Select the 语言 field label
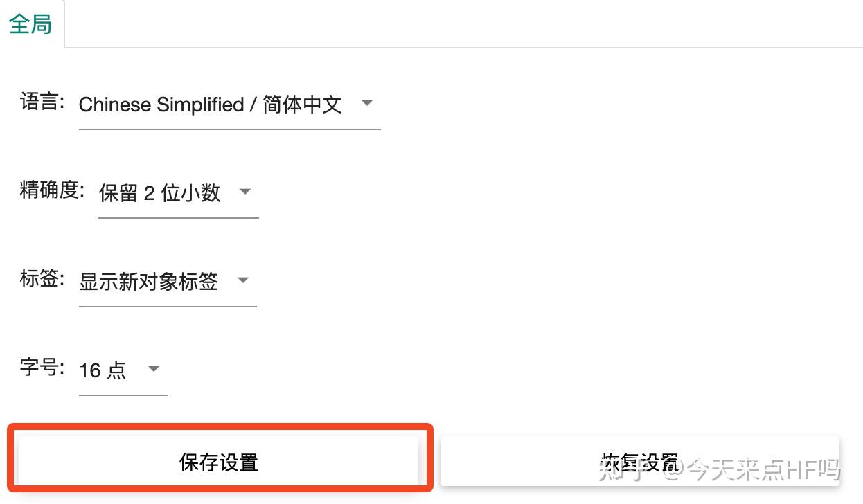 [x=42, y=102]
